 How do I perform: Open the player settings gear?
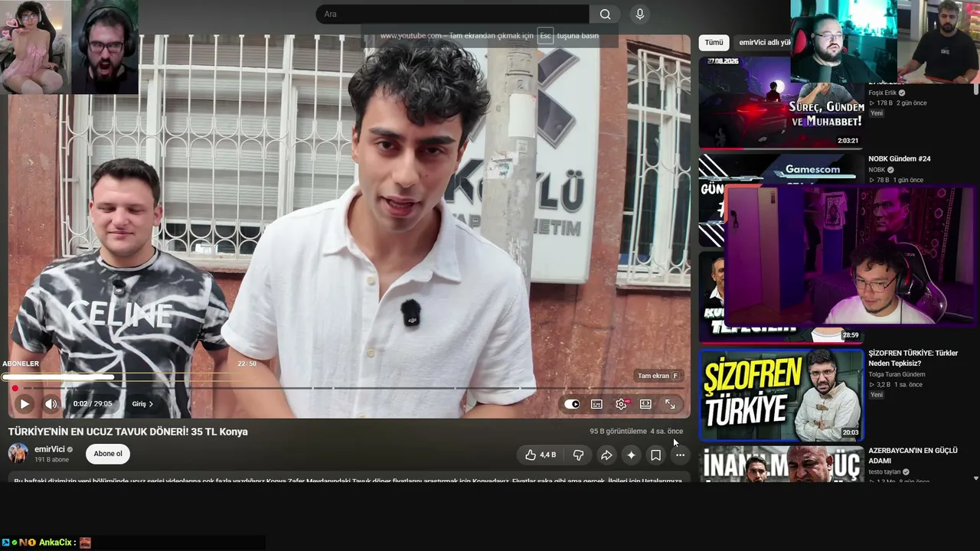(x=621, y=404)
